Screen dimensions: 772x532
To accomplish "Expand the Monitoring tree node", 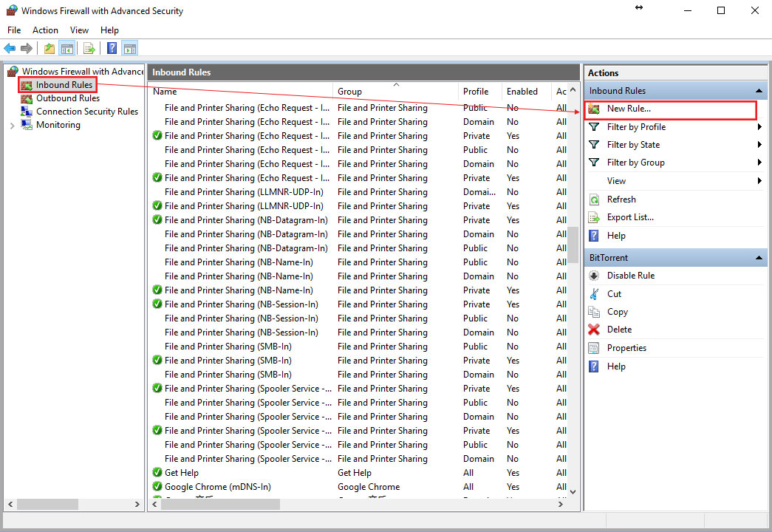I will [x=13, y=126].
